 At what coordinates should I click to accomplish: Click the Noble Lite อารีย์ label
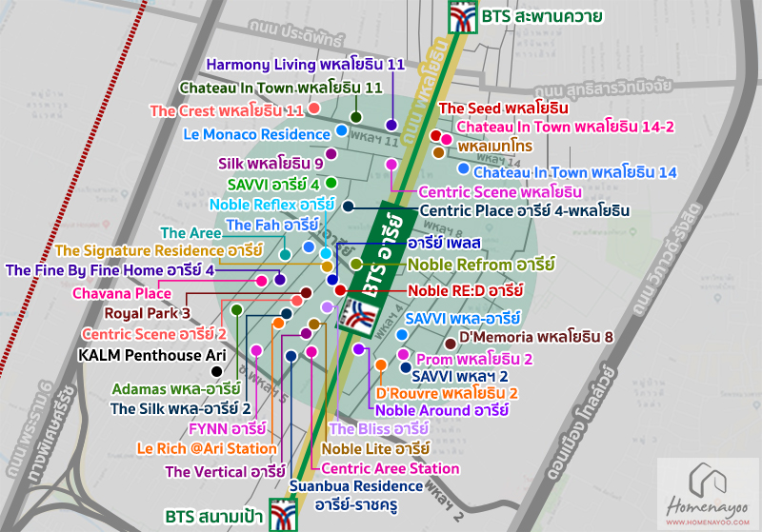(x=375, y=449)
